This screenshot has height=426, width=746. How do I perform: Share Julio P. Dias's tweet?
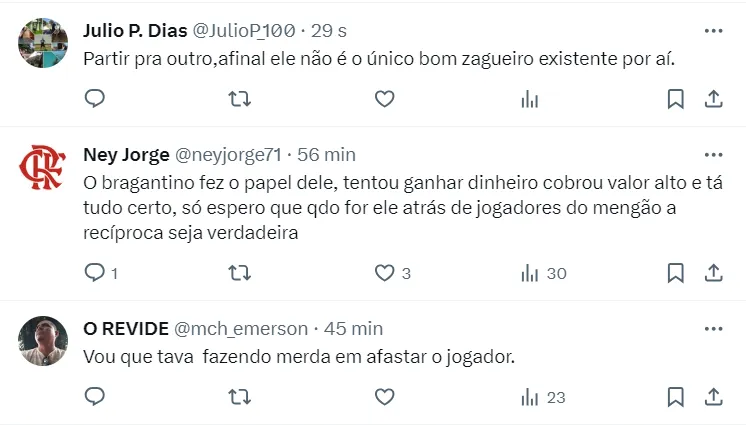pyautogui.click(x=714, y=98)
